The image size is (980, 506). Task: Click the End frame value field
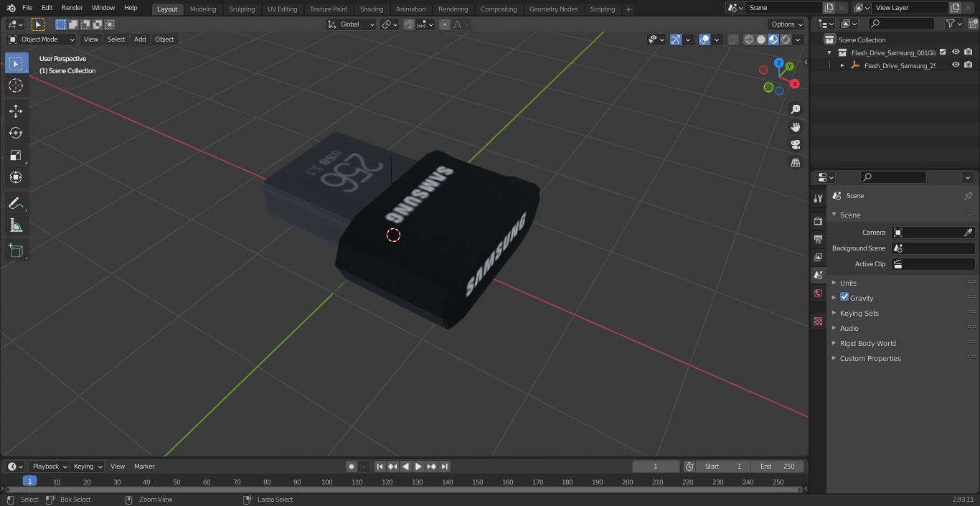778,467
